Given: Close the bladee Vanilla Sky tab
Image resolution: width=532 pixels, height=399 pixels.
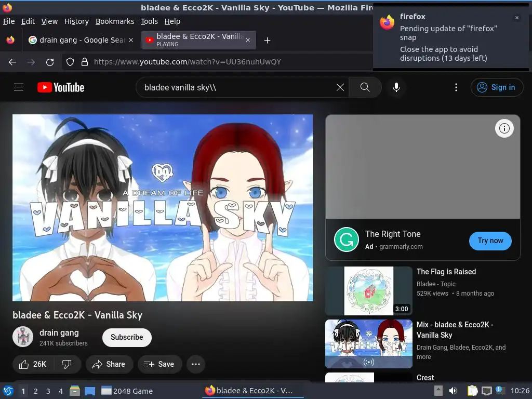Looking at the screenshot, I should (248, 40).
